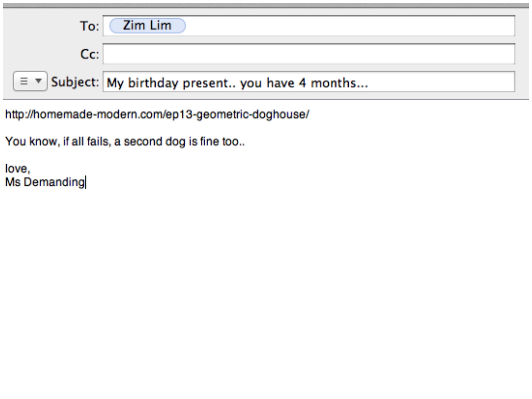This screenshot has width=532, height=399.
Task: Click the blank message body below signature
Action: 266,283
